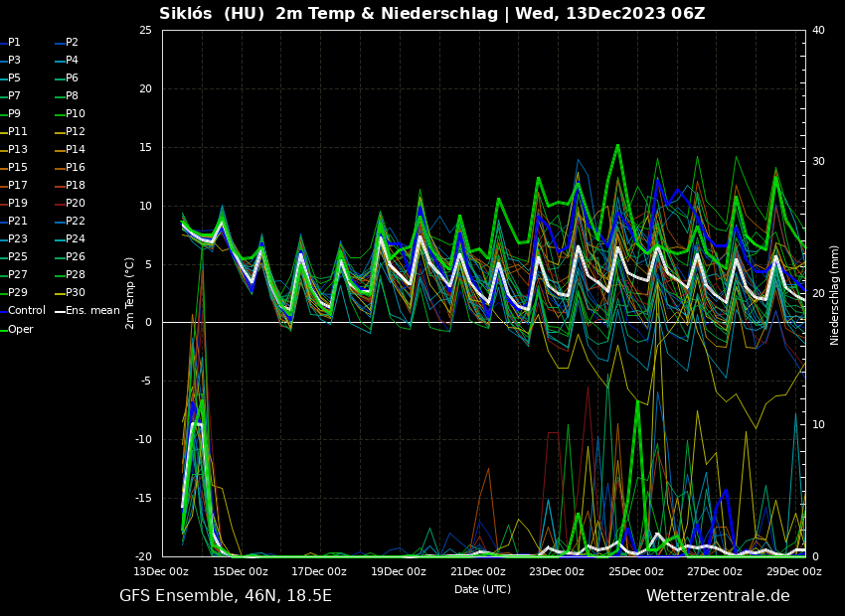Select the P18 legend label
This screenshot has width=845, height=616.
75,186
